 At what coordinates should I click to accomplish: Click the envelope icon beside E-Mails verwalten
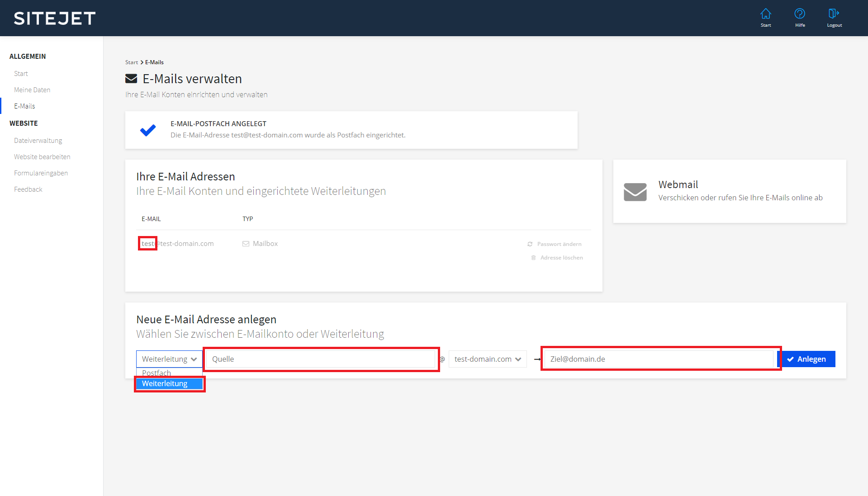[x=131, y=78]
